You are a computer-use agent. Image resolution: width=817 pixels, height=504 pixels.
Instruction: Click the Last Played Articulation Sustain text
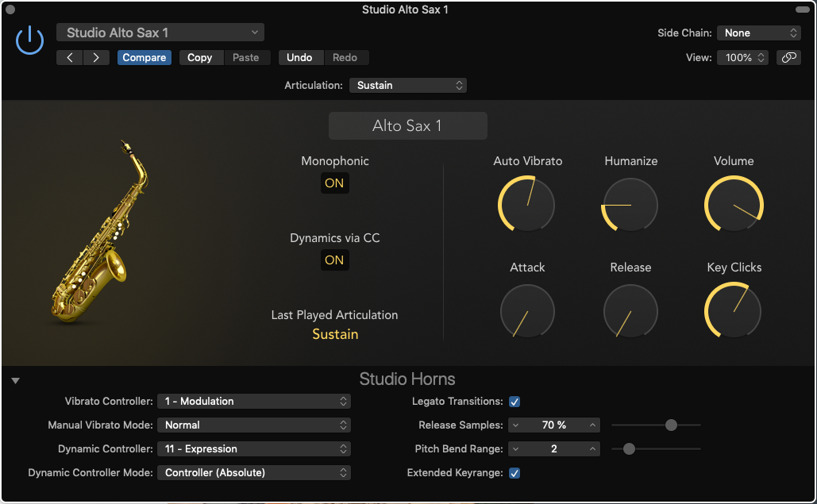[335, 334]
